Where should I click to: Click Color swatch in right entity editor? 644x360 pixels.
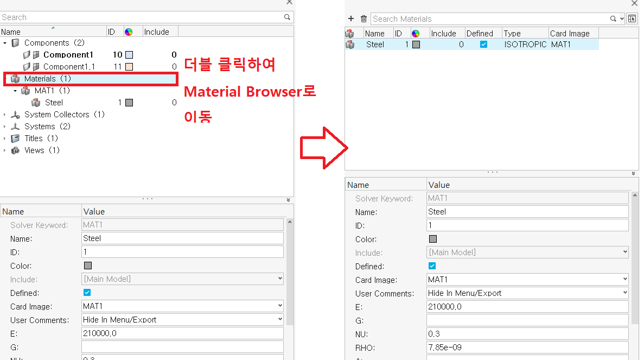433,239
